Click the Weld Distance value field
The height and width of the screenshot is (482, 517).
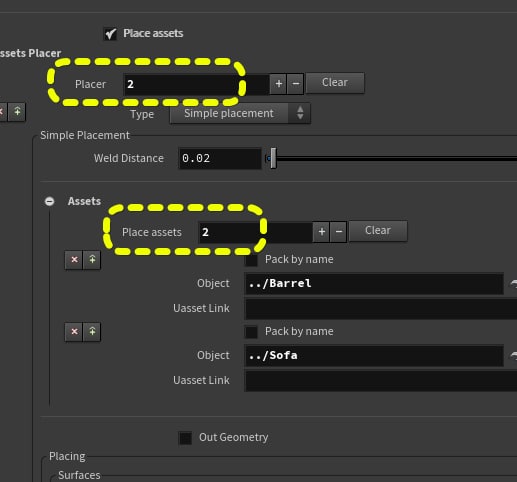220,158
